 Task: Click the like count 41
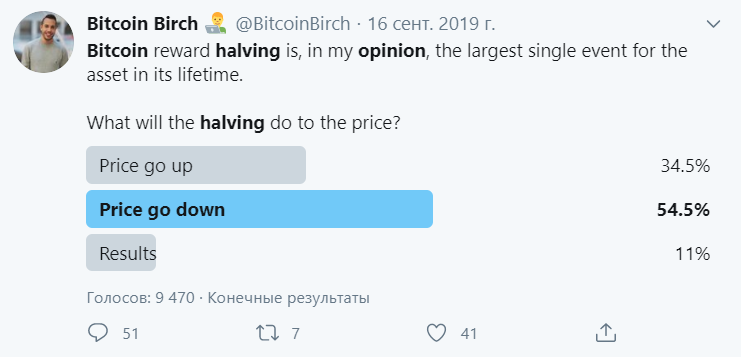click(468, 334)
